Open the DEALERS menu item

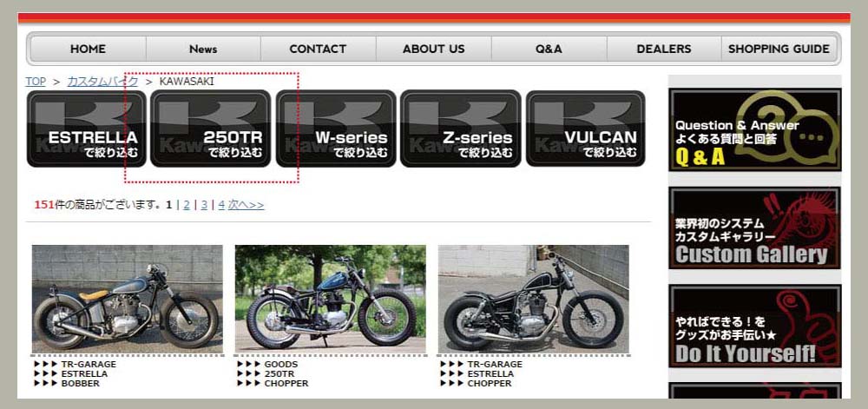point(664,49)
